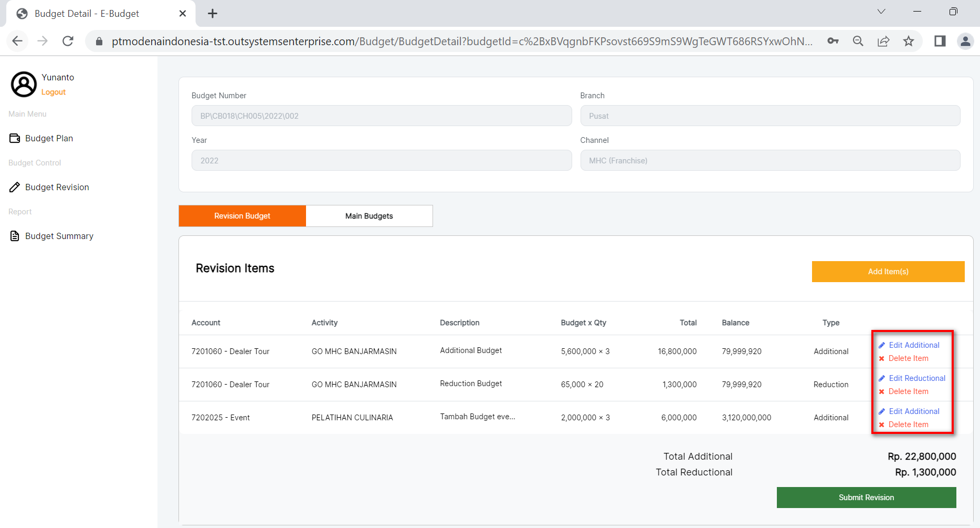Click the Budget Number input field
This screenshot has height=528, width=980.
[x=381, y=116]
